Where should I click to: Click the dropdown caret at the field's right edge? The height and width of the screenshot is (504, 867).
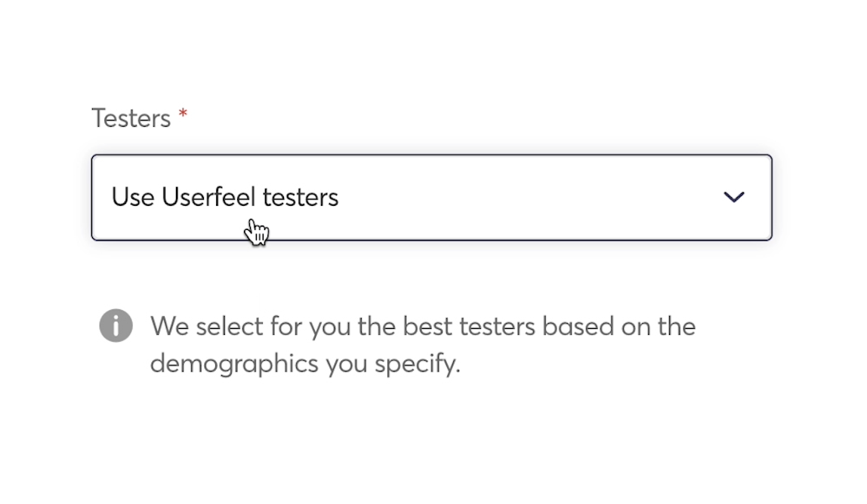pyautogui.click(x=733, y=197)
